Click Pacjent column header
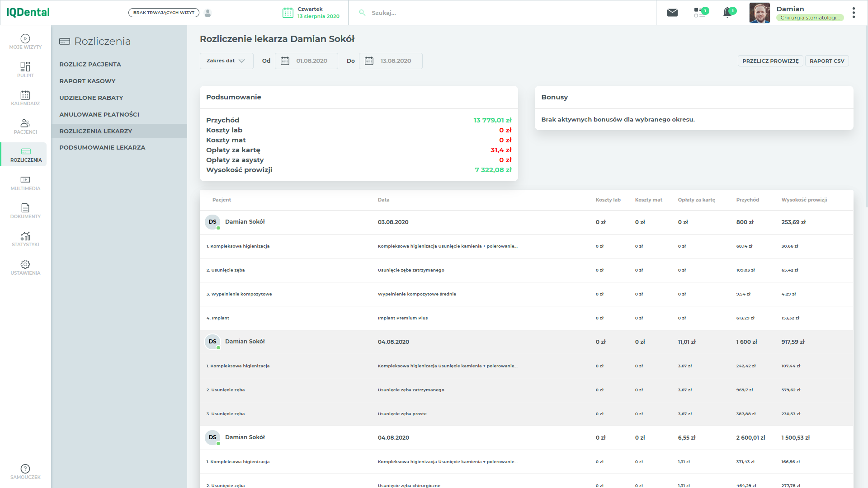Viewport: 868px width, 488px height. click(x=222, y=200)
